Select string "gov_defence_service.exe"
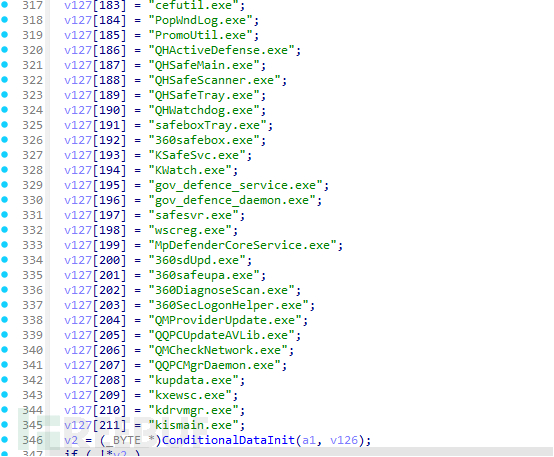This screenshot has width=554, height=457. 235,185
